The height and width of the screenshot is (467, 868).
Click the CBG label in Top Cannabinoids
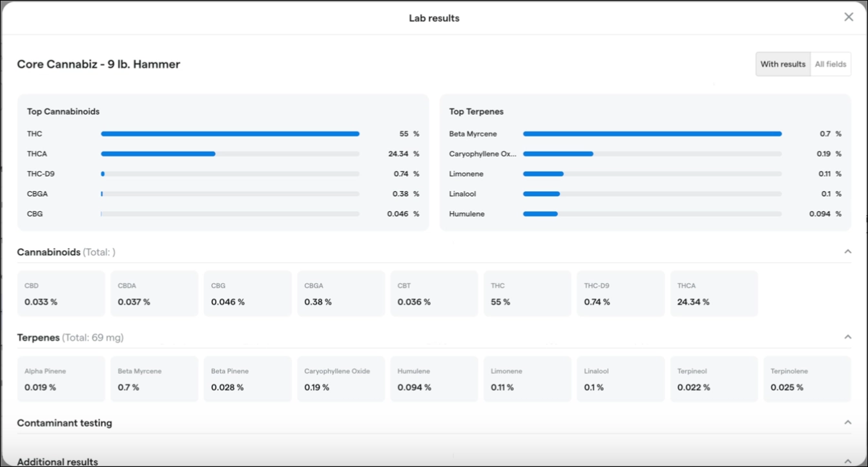35,214
